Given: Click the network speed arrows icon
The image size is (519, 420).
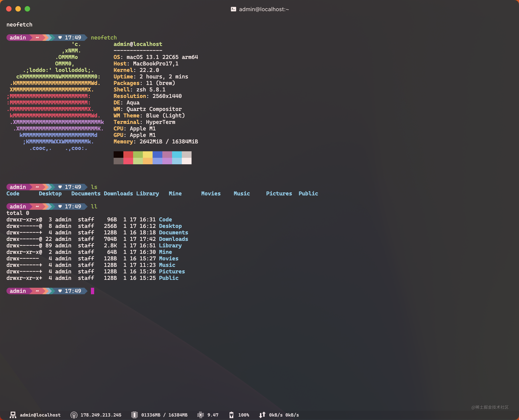Looking at the screenshot, I should click(x=262, y=415).
